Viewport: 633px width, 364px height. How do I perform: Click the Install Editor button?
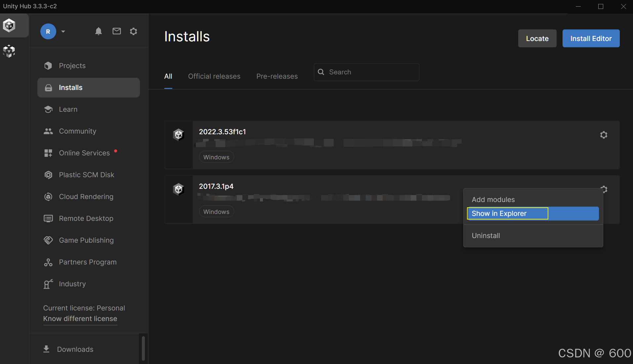coord(591,38)
